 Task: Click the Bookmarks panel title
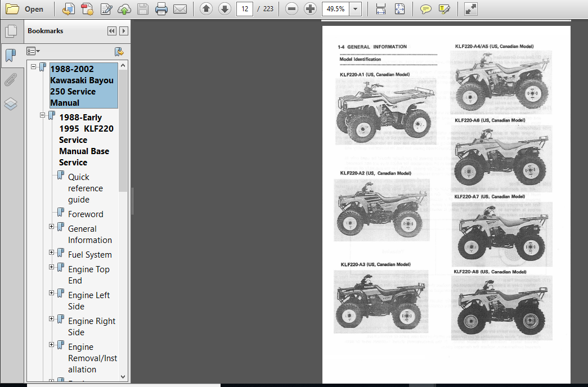[46, 31]
